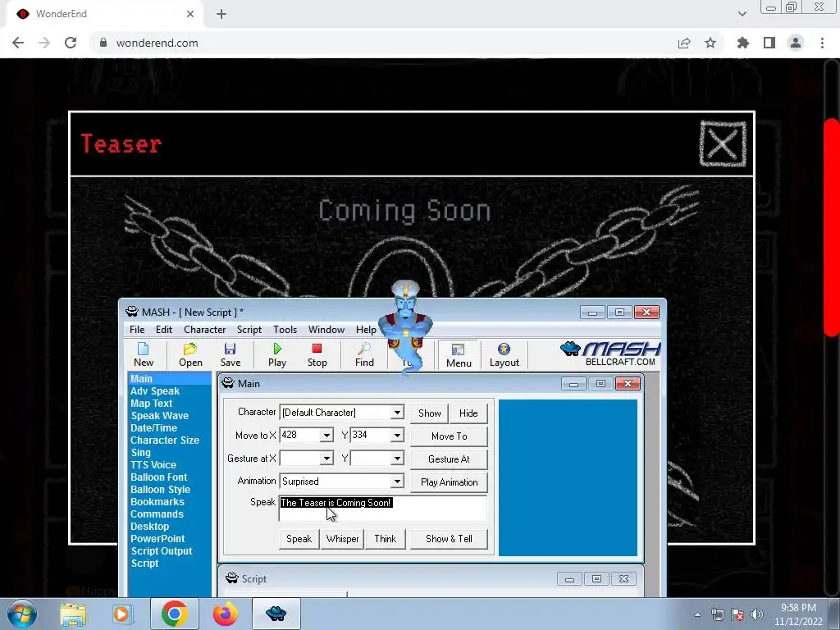The width and height of the screenshot is (840, 630).
Task: Toggle the Menu toolbar button in MASH
Action: click(459, 355)
